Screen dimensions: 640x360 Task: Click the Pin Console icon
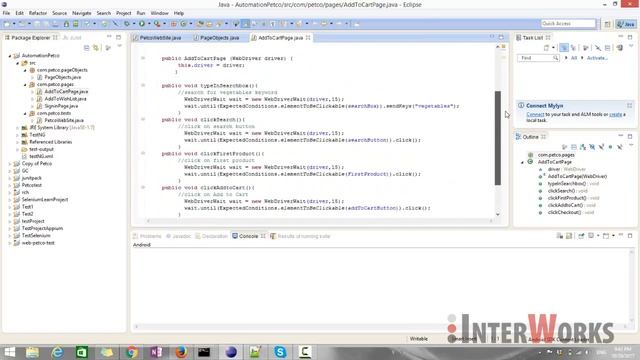click(x=581, y=236)
